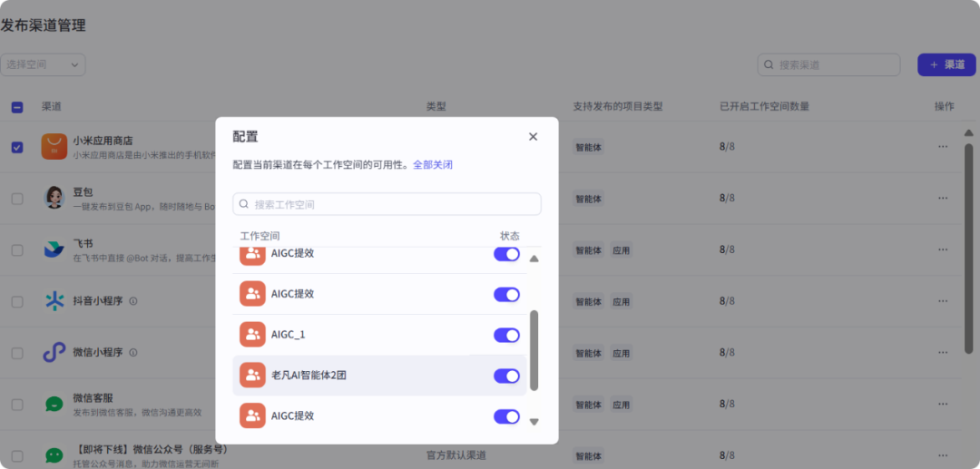
Task: Check the 微信客服 row checkbox
Action: 17,405
